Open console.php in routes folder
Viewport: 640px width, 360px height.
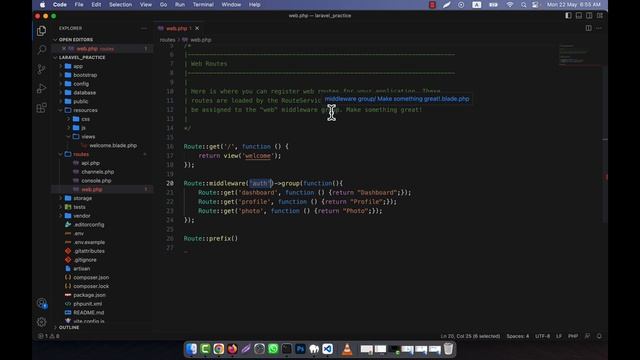tap(96, 180)
